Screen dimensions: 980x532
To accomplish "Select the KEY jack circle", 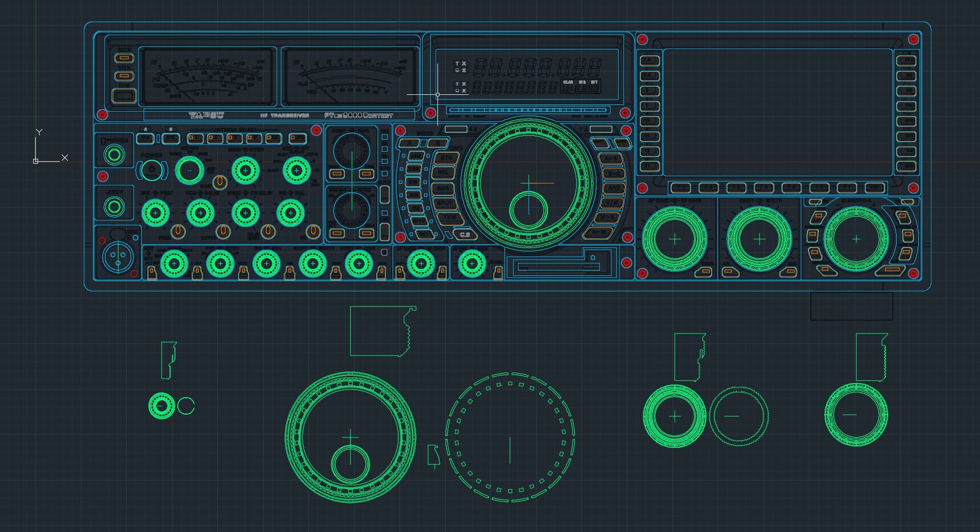I will pyautogui.click(x=114, y=207).
